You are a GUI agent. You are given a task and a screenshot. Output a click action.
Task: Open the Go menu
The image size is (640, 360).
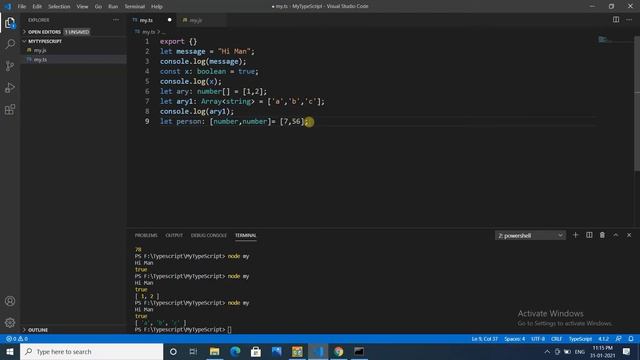pos(98,6)
